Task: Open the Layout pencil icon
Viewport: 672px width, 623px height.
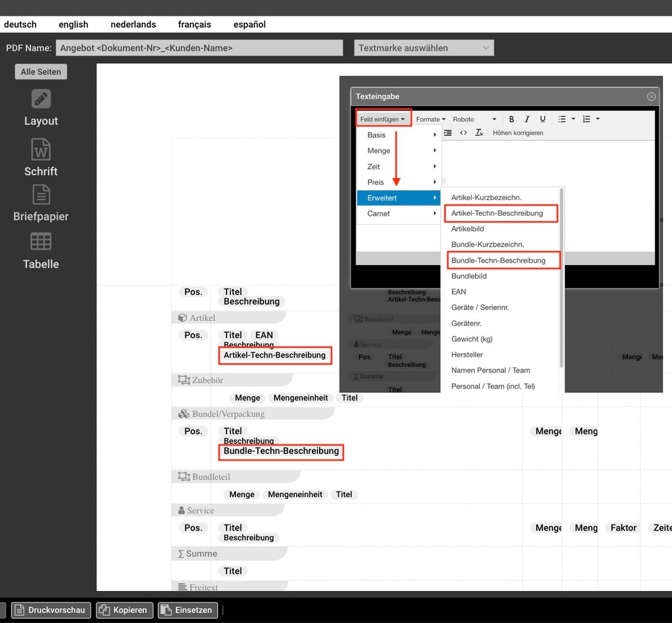Action: (x=41, y=99)
